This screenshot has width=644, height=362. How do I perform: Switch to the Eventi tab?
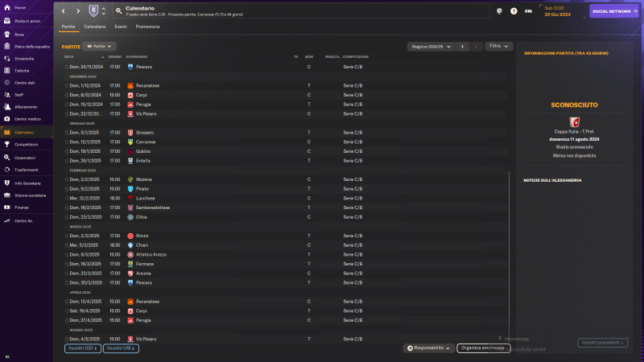pyautogui.click(x=121, y=27)
